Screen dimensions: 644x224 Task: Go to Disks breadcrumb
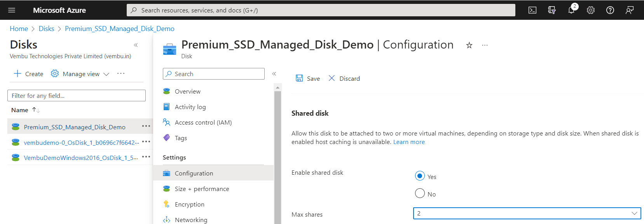point(46,29)
